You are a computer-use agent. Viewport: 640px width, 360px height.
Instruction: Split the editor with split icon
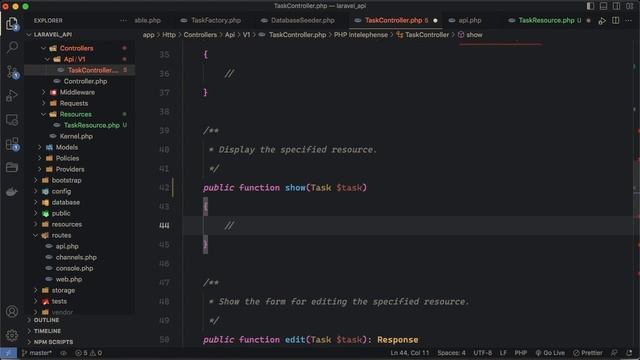click(616, 20)
